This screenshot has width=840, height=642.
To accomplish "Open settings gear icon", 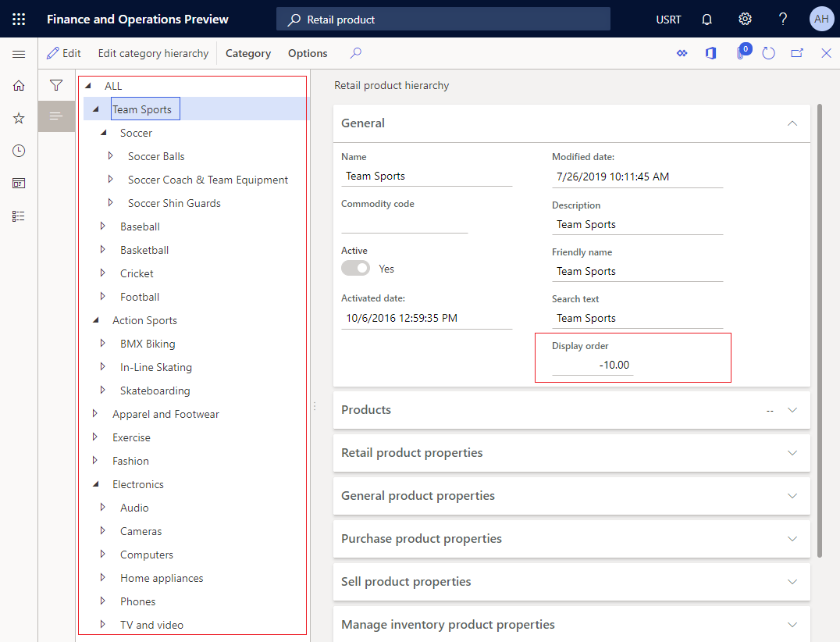I will coord(745,20).
